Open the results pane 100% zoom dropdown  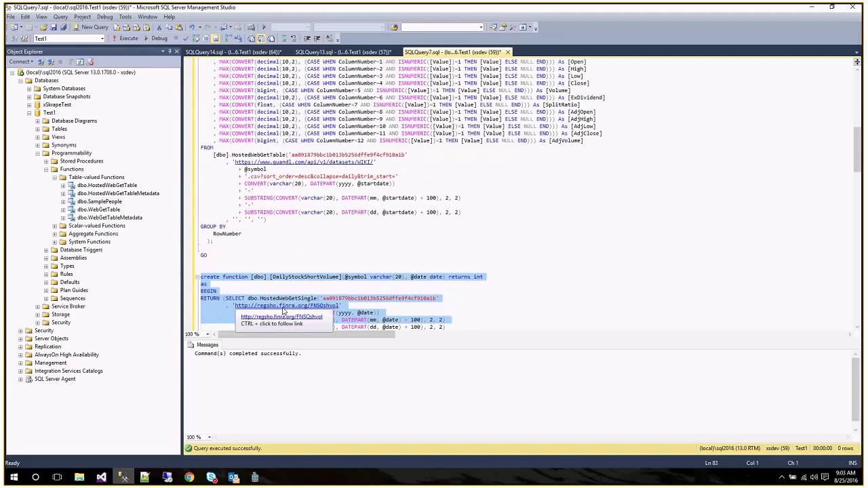coord(210,437)
